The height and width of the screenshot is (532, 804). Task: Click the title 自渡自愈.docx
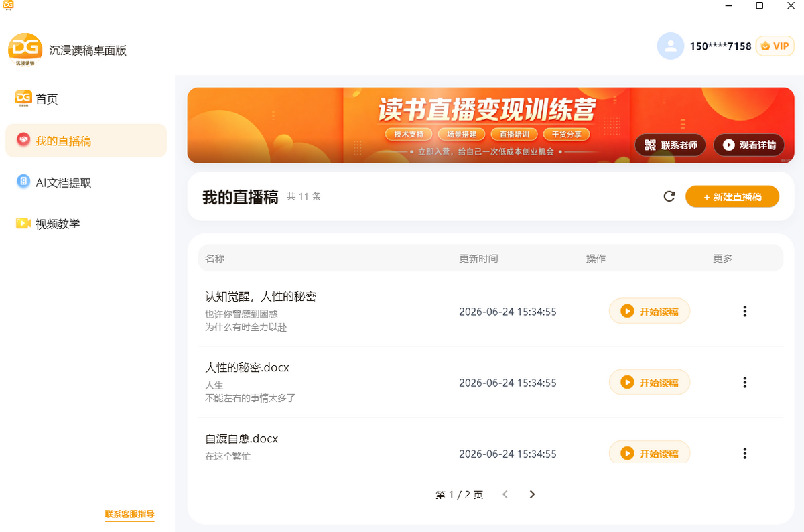pos(241,438)
